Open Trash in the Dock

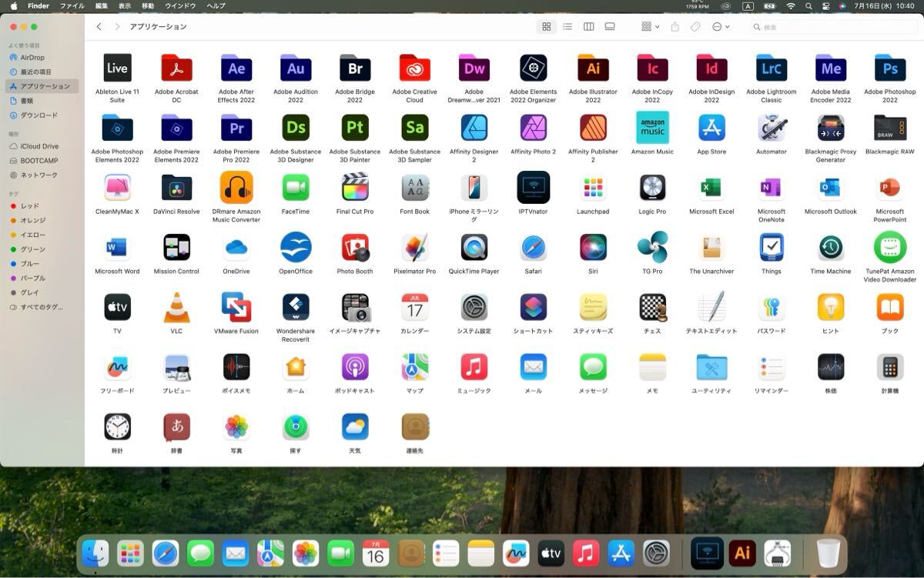829,553
